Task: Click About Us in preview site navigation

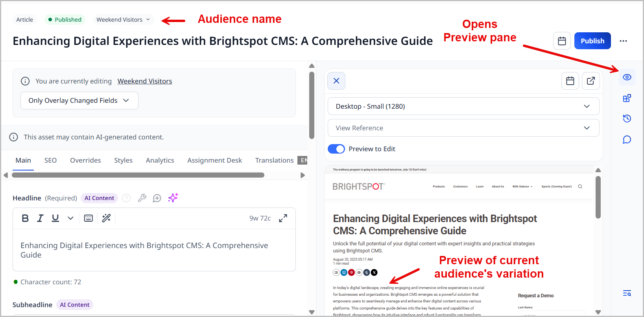Action: [x=498, y=187]
